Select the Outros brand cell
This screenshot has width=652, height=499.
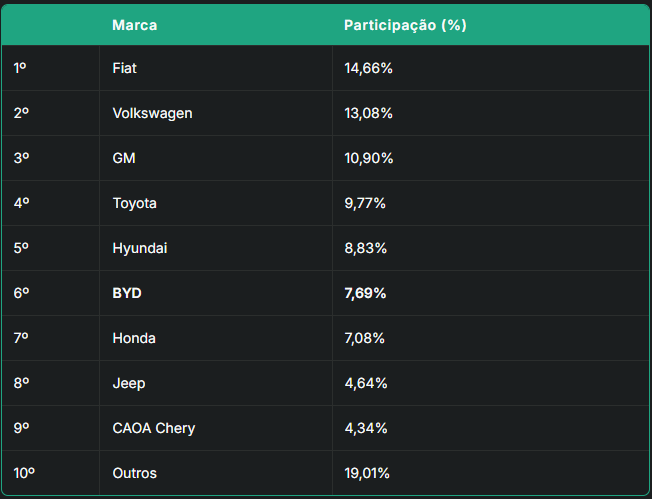tap(135, 473)
